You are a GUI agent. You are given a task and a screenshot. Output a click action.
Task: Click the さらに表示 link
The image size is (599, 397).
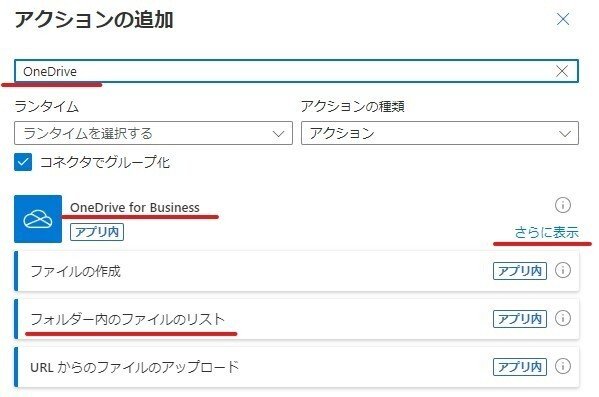click(547, 232)
